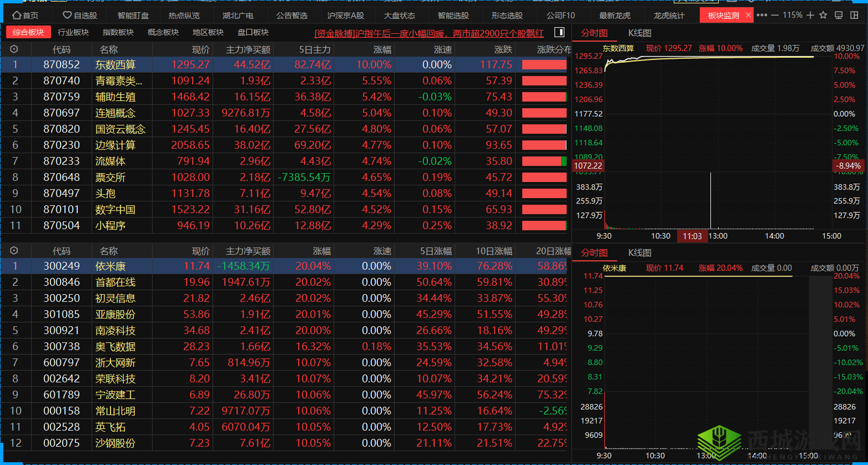The width and height of the screenshot is (868, 465).
Task: Zoom in with the plus icon
Action: coord(810,15)
